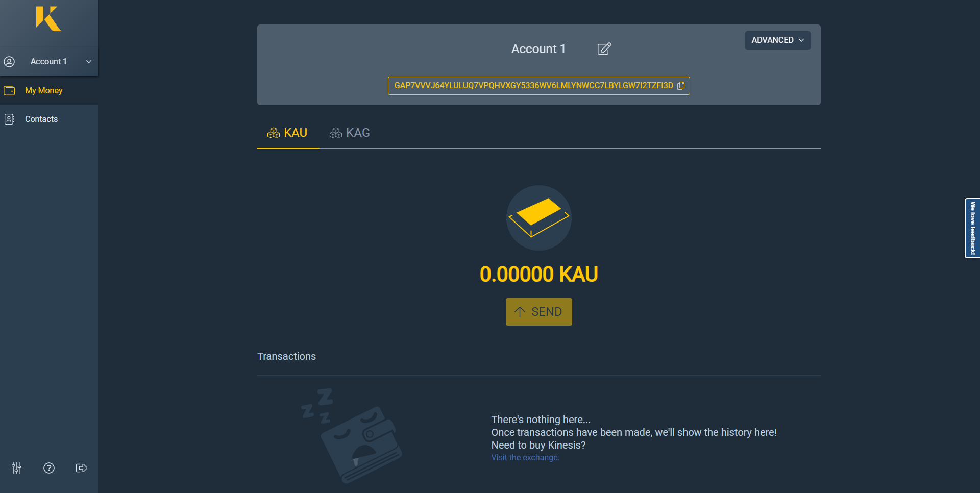Click the Account 1 title in header
This screenshot has height=493, width=980.
tap(538, 49)
